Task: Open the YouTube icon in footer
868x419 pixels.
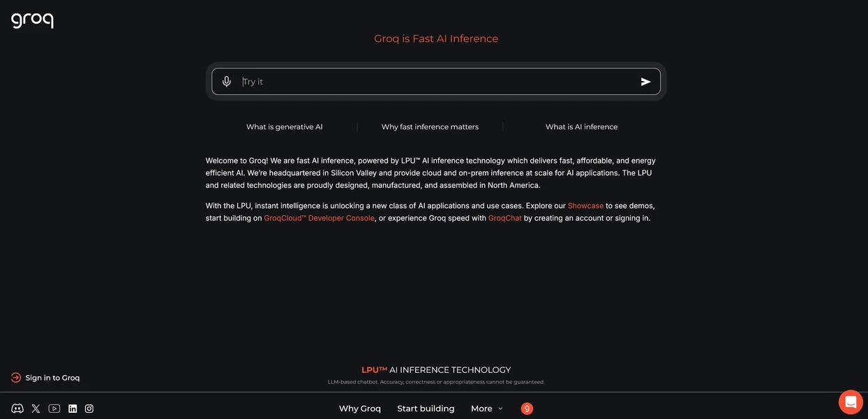Action: pyautogui.click(x=54, y=409)
